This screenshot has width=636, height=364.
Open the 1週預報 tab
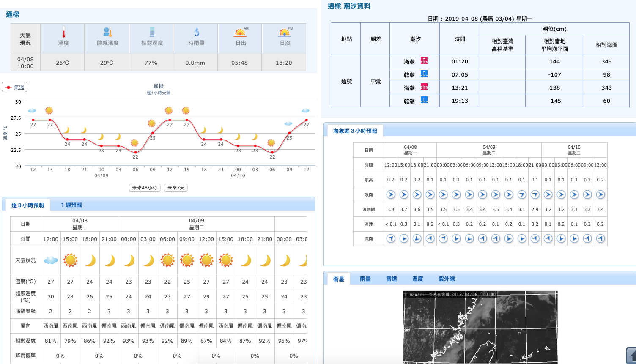[x=71, y=205]
